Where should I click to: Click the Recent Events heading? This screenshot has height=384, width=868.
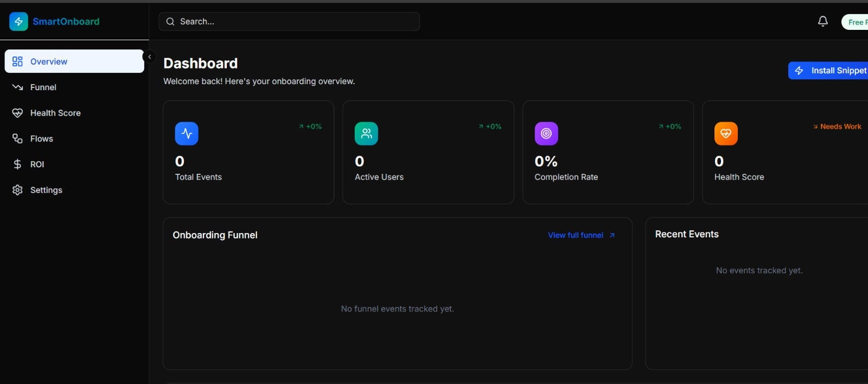(687, 234)
